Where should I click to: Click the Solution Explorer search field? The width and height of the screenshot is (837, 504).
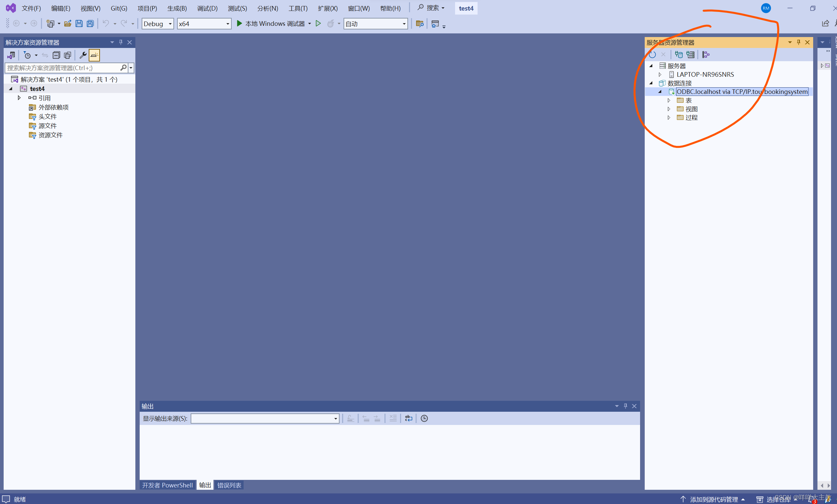coord(63,68)
